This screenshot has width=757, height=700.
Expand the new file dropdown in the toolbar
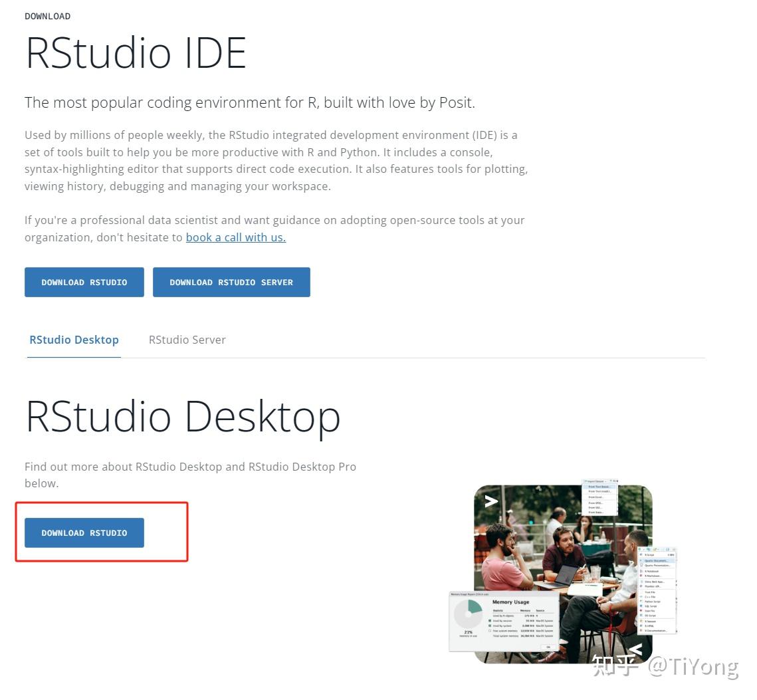pos(644,549)
